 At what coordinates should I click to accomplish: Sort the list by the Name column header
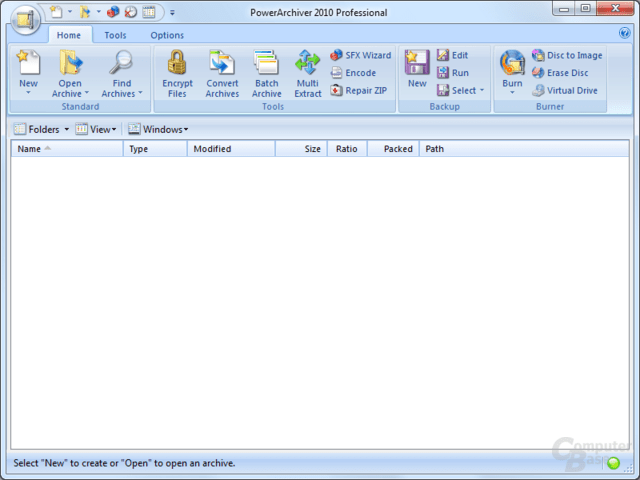coord(67,149)
